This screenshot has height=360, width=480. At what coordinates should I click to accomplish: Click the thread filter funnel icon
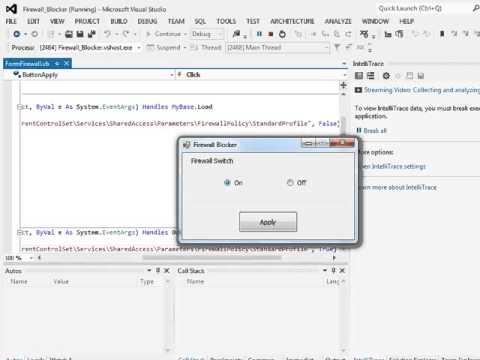(x=337, y=47)
